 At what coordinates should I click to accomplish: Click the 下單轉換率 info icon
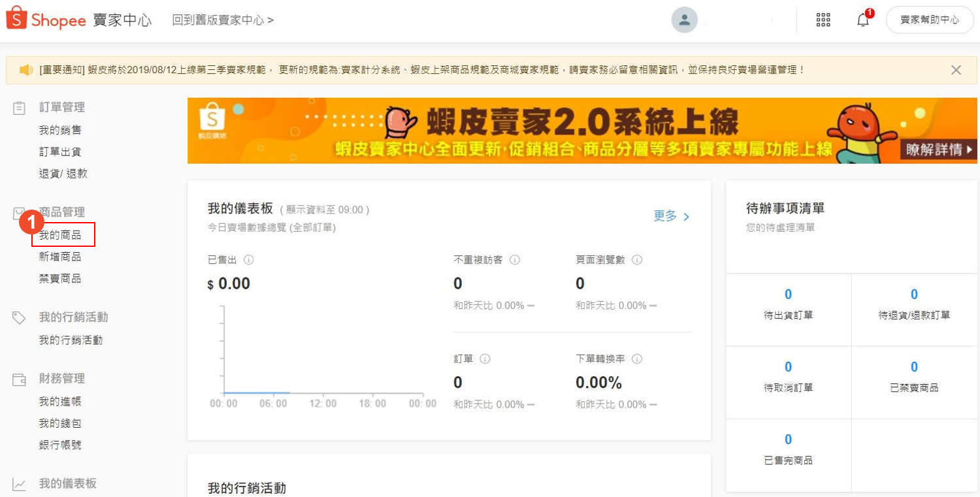click(x=638, y=359)
